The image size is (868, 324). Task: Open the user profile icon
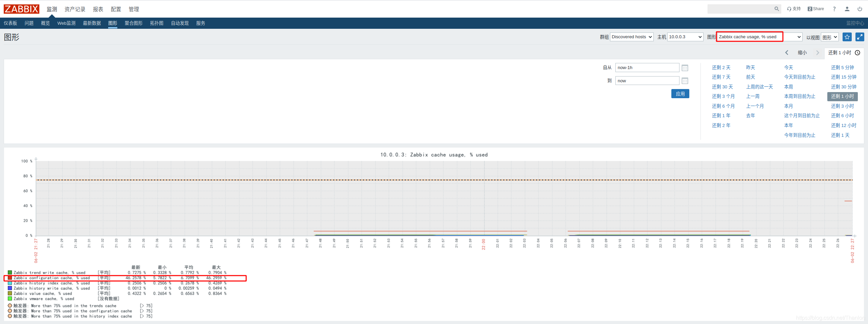coord(847,9)
